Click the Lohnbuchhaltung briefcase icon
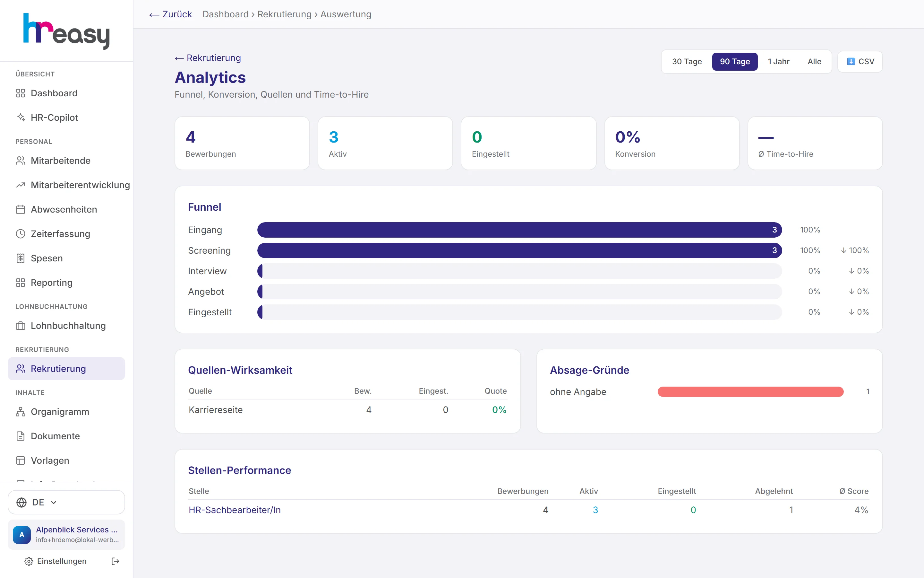The image size is (924, 578). pos(21,326)
